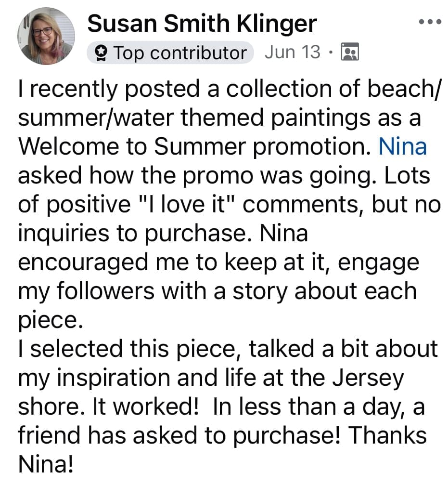The height and width of the screenshot is (485, 448).
Task: Open Susan Smith Klinger's profile photo
Action: (x=46, y=36)
